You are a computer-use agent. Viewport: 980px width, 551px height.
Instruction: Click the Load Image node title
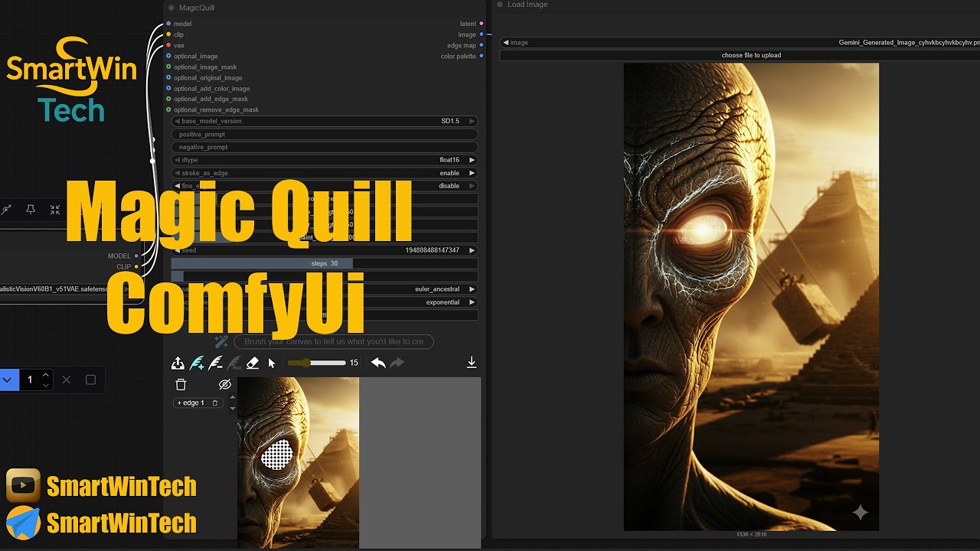click(528, 5)
